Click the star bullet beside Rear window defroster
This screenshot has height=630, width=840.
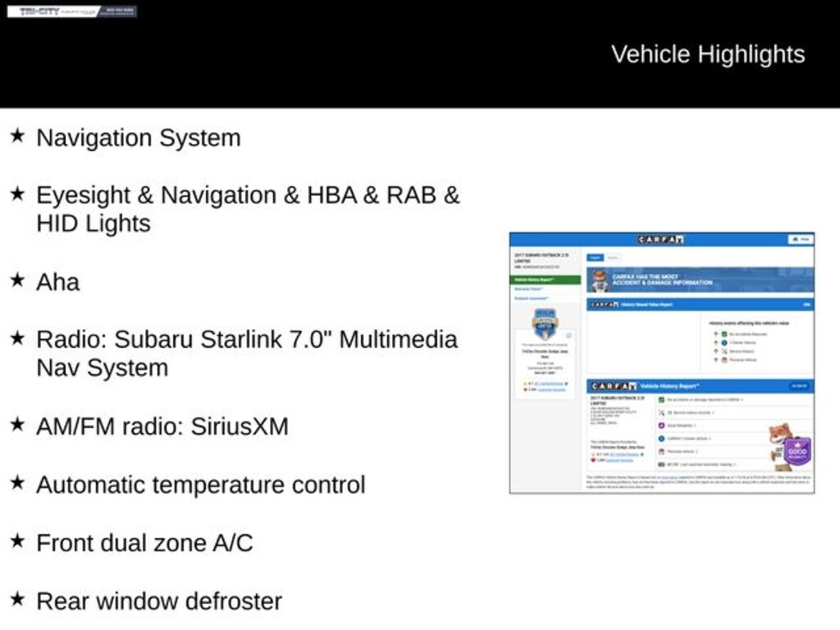point(17,600)
